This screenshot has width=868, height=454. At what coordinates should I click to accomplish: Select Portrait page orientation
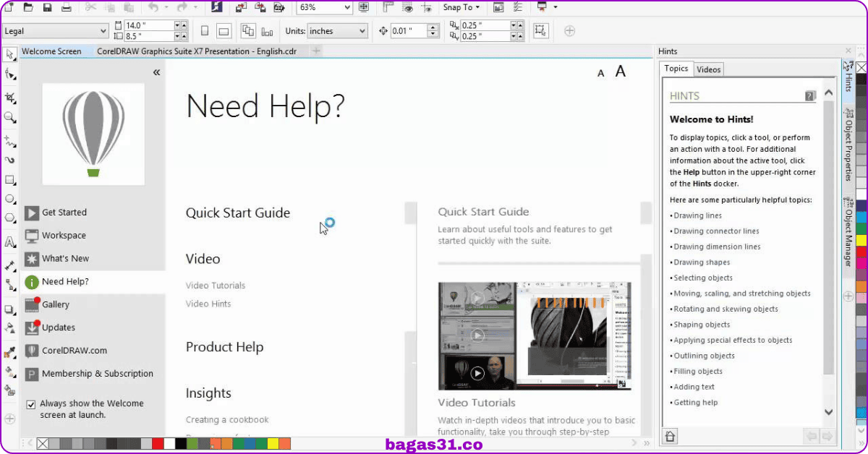point(205,30)
